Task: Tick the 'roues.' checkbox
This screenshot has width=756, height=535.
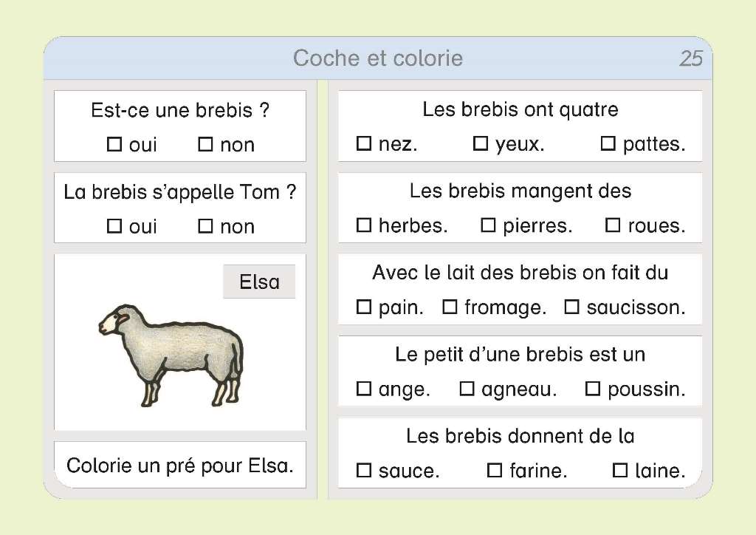Action: (613, 225)
